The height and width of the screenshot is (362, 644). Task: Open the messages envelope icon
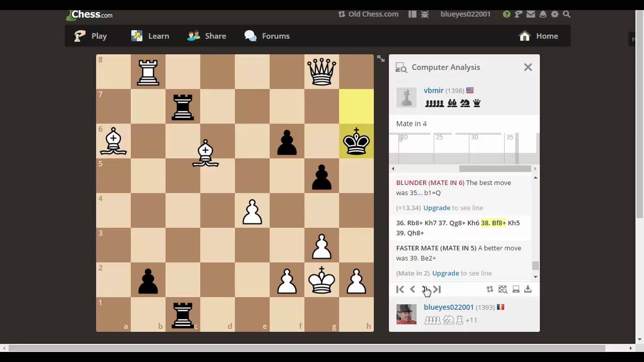coord(531,14)
